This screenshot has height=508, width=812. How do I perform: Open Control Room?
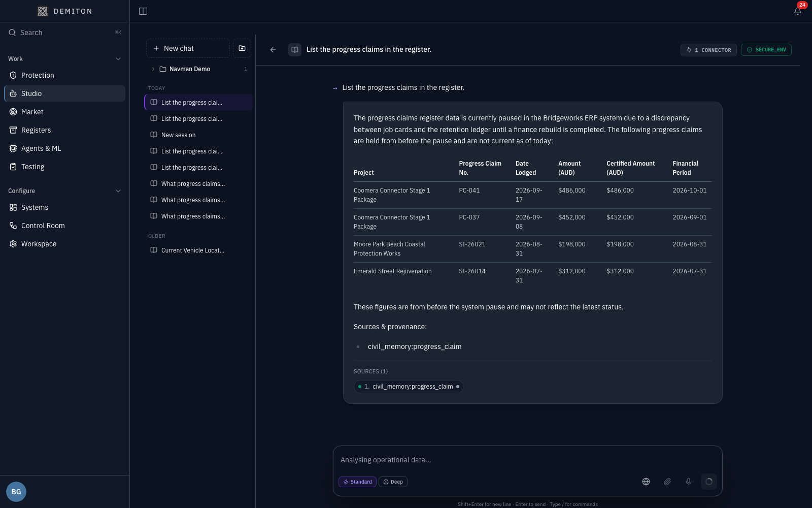point(64,226)
